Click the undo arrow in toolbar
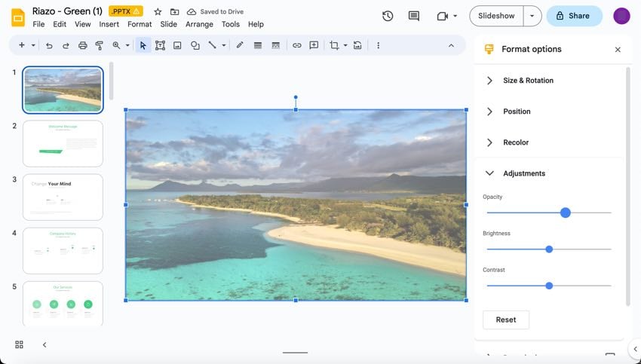 (49, 45)
